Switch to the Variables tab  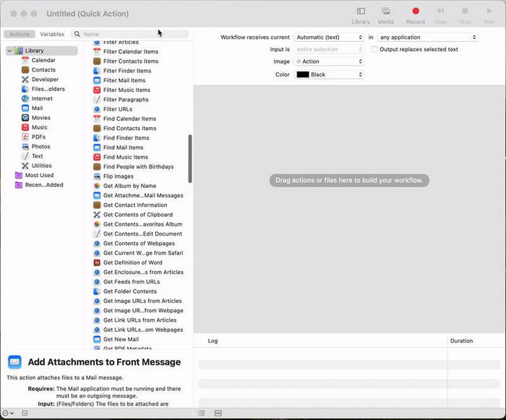click(52, 34)
